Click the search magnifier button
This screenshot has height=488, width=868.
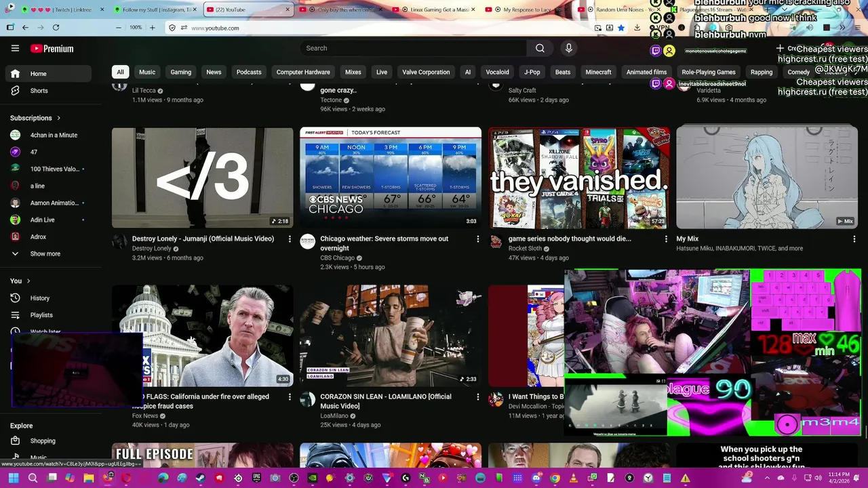tap(540, 48)
